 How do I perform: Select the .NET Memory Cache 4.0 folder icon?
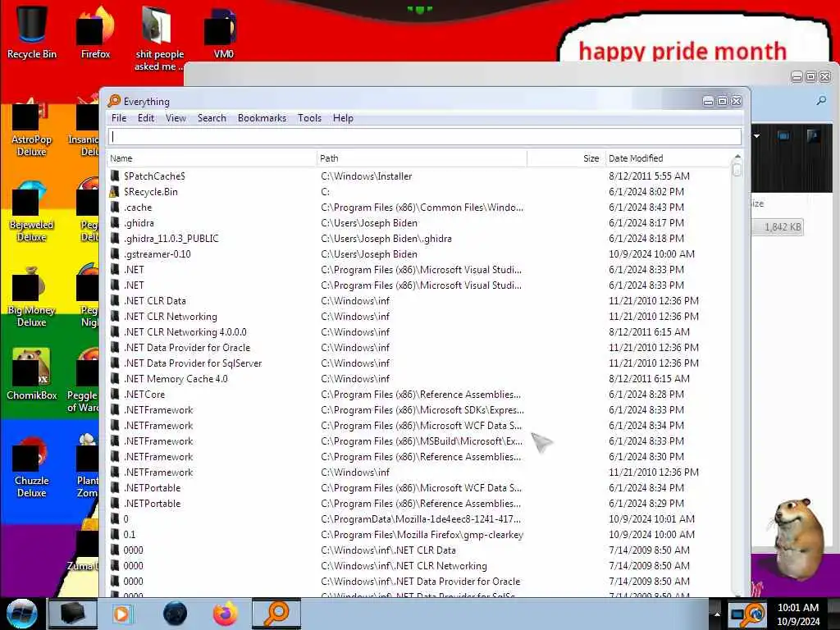115,378
